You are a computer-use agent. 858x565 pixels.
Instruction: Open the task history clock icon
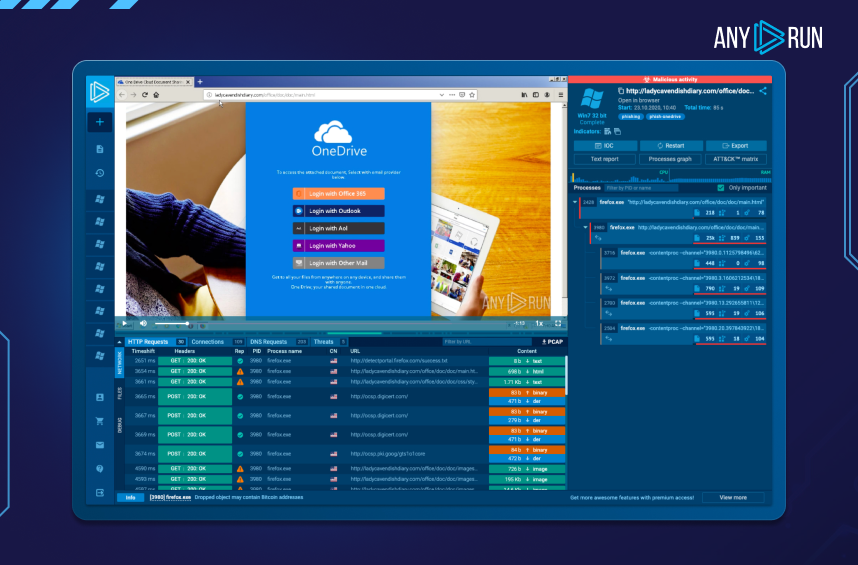pyautogui.click(x=100, y=173)
